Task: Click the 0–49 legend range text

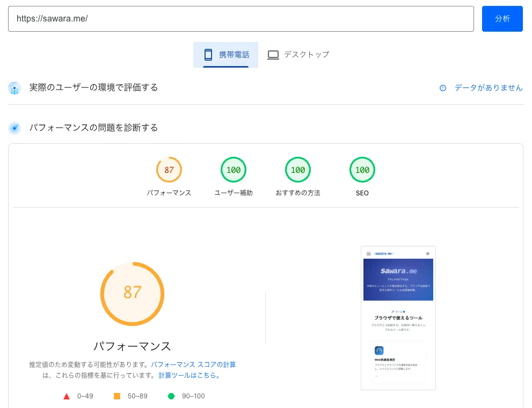Action: [85, 396]
